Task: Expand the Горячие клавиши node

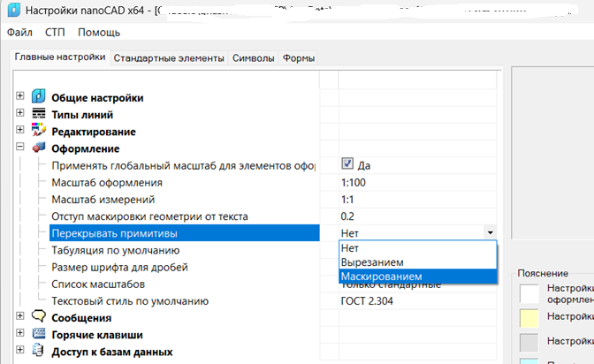Action: point(20,333)
